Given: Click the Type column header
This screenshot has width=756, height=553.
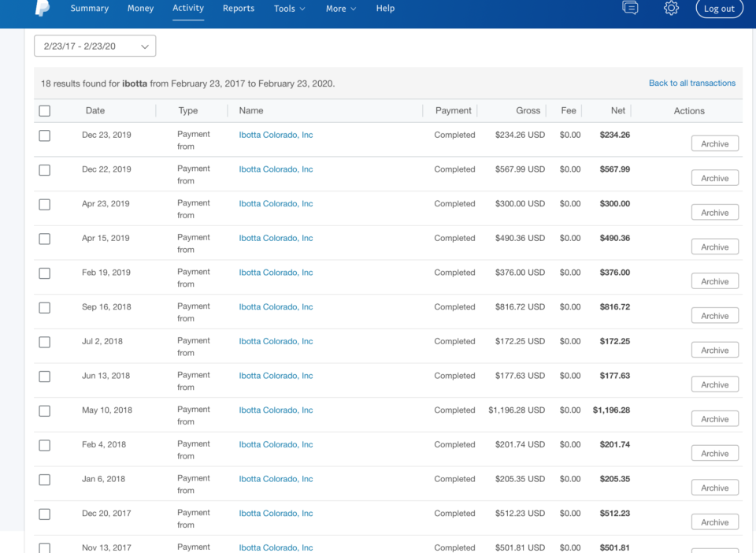Looking at the screenshot, I should (188, 110).
